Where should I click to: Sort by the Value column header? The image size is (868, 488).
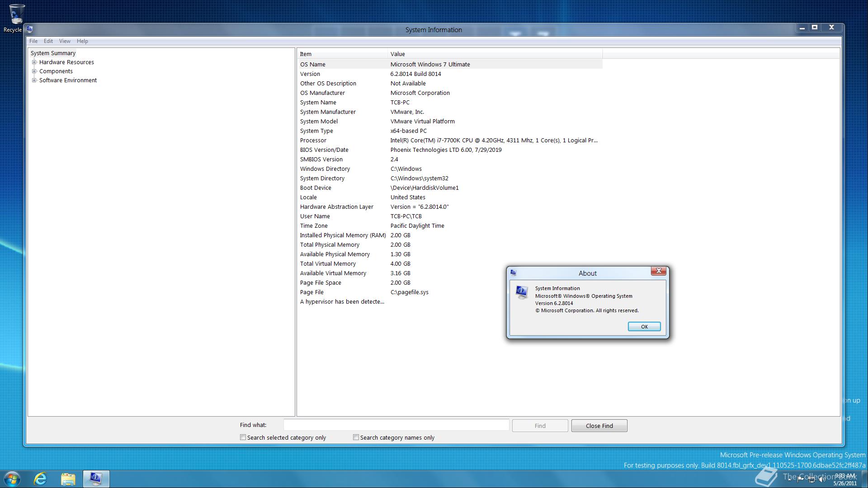495,54
